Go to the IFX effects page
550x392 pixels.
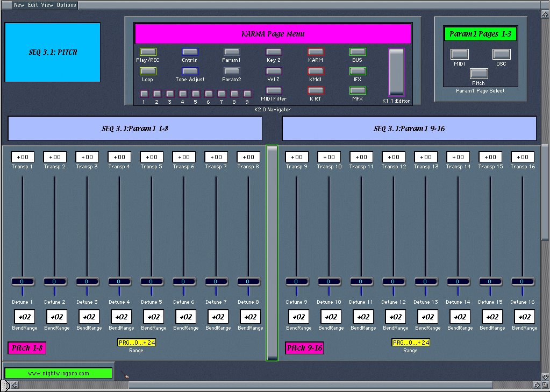[358, 71]
